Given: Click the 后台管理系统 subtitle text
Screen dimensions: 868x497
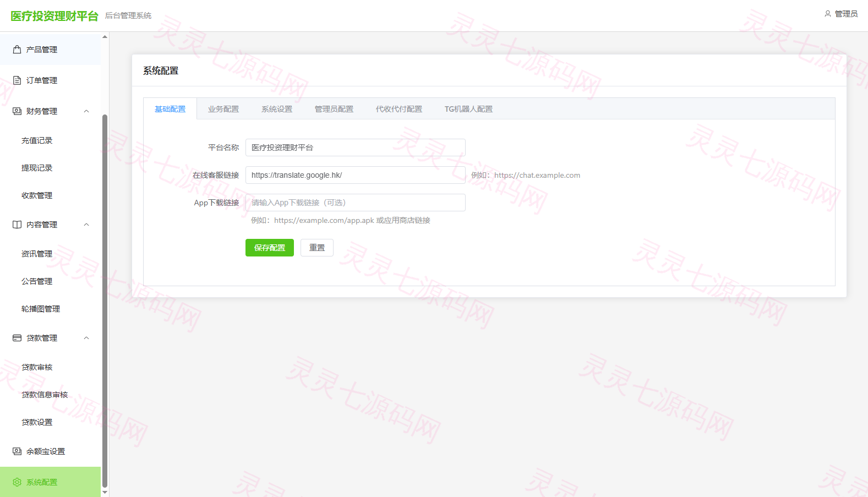Looking at the screenshot, I should click(128, 15).
